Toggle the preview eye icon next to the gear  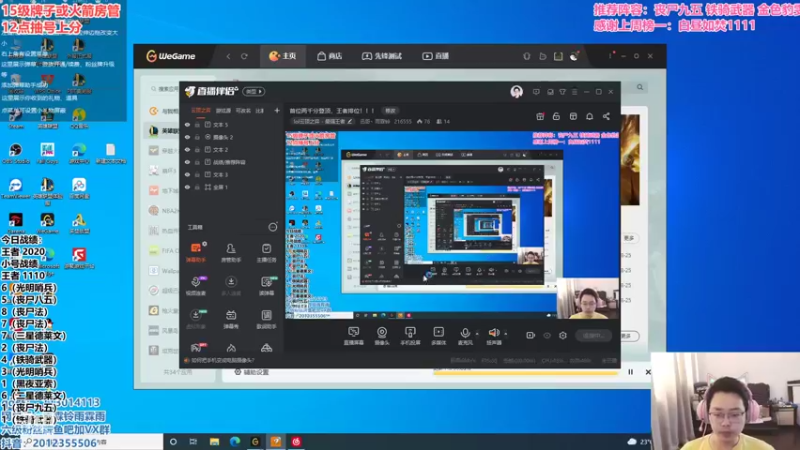pos(547,335)
